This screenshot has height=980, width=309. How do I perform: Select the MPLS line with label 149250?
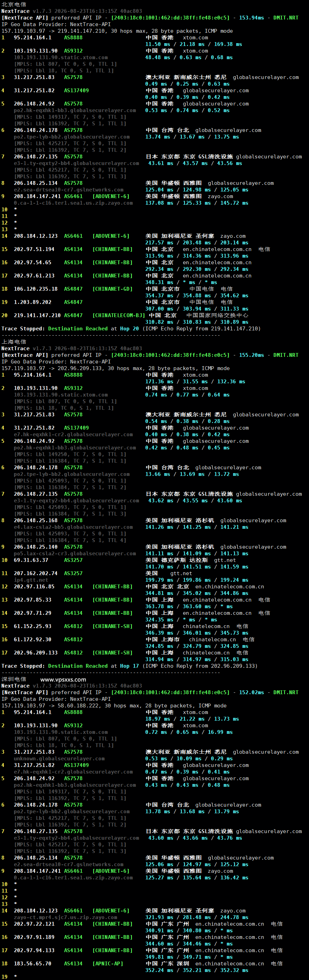tap(70, 454)
